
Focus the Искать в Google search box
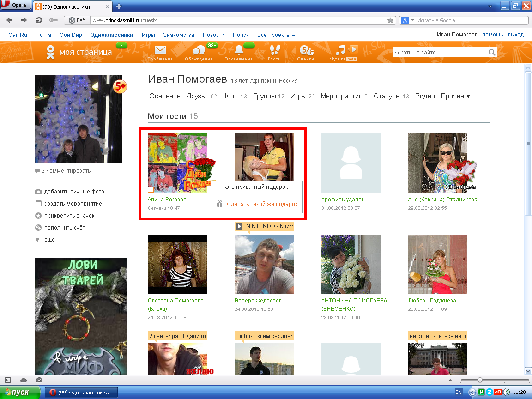(472, 20)
